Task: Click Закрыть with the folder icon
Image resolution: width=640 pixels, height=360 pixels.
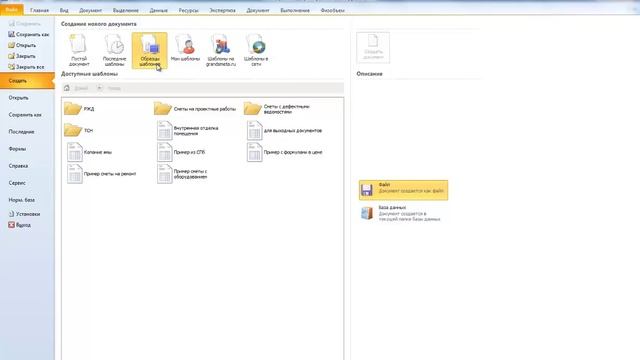Action: (x=22, y=56)
